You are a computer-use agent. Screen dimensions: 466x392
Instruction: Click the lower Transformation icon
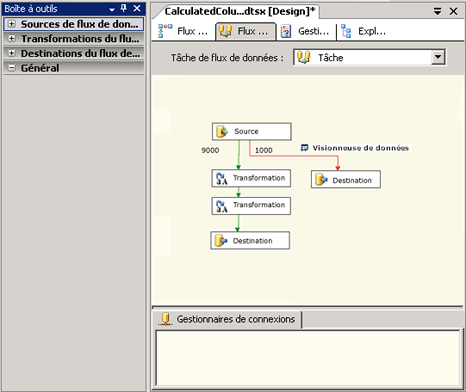[222, 206]
